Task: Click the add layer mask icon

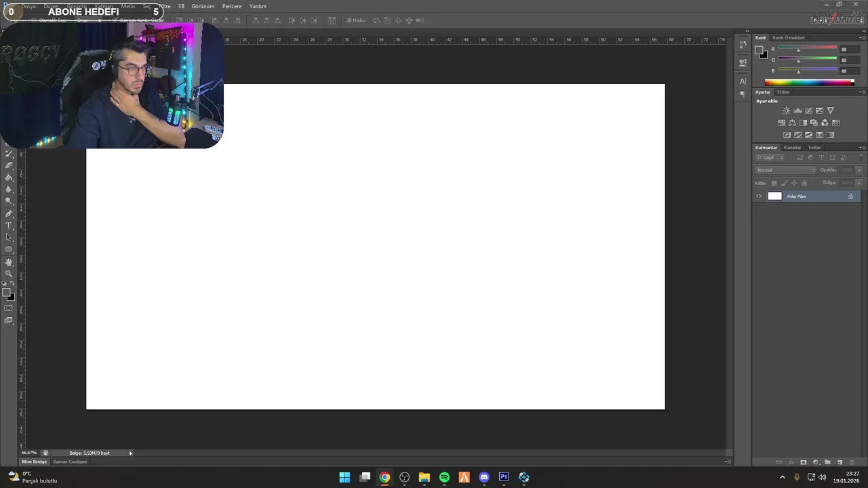Action: click(x=804, y=462)
